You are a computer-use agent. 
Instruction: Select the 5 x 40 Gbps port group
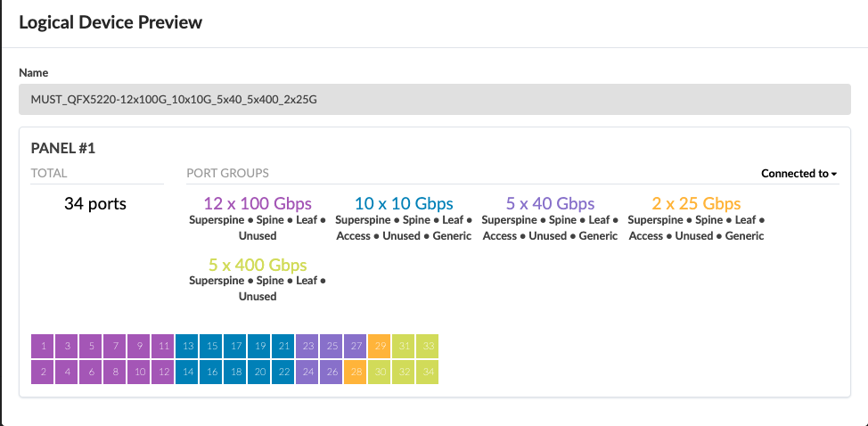(550, 203)
